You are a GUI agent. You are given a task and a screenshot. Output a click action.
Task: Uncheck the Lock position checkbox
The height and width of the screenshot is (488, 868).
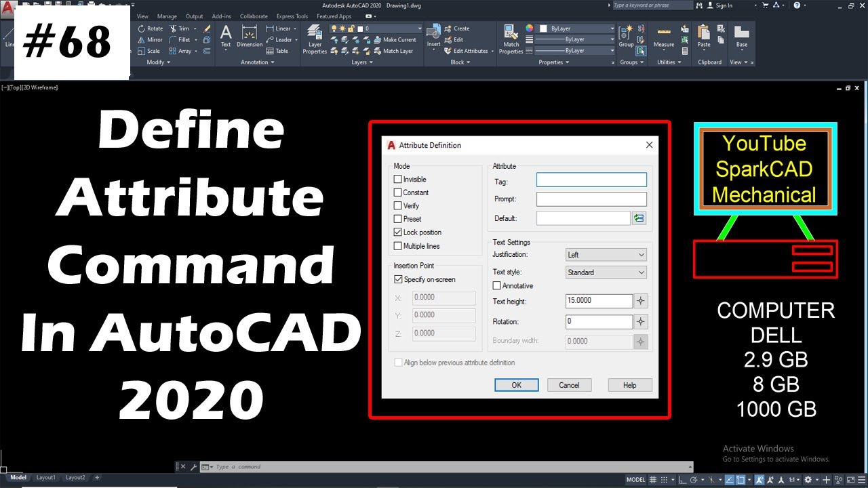coord(398,232)
